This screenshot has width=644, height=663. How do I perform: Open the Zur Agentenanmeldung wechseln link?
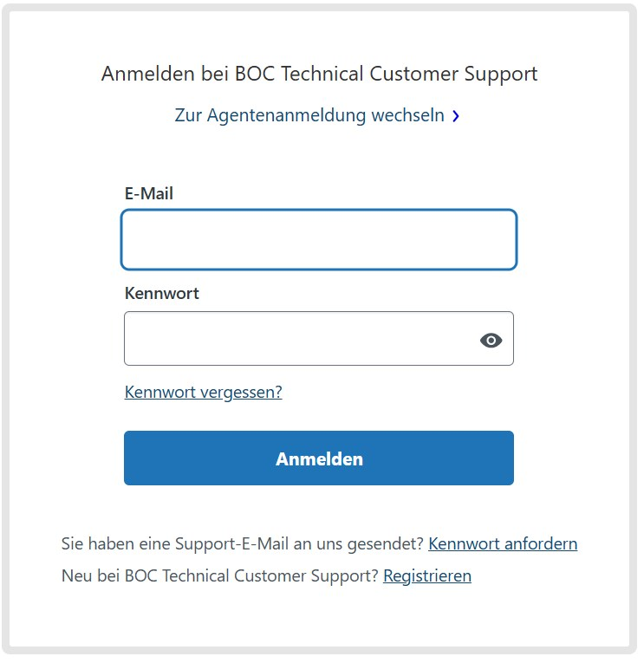point(317,115)
